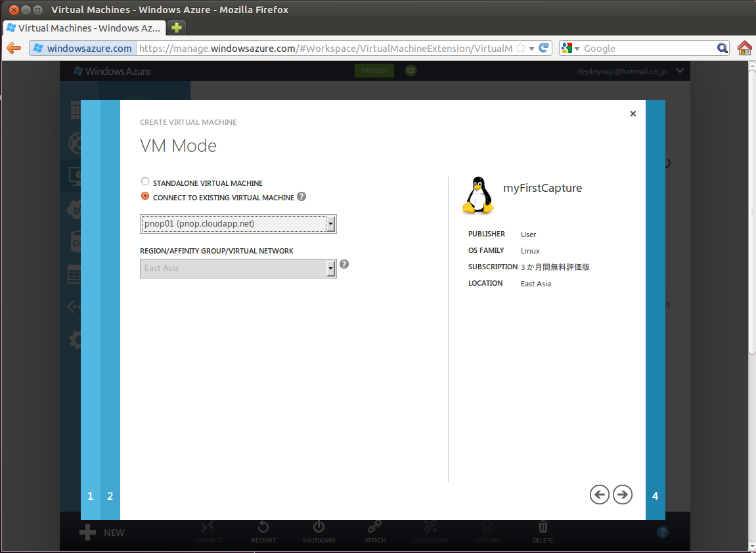Reload page using refresh icon
This screenshot has height=553, width=756.
[543, 48]
